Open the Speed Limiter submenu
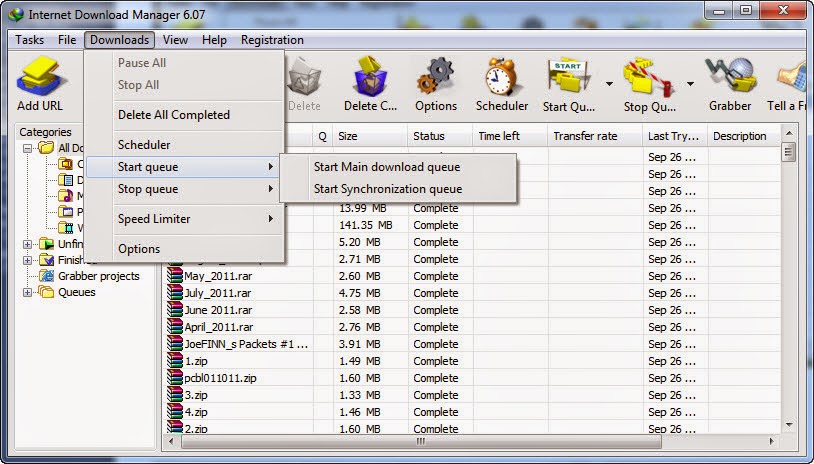The height and width of the screenshot is (464, 814). click(x=185, y=219)
